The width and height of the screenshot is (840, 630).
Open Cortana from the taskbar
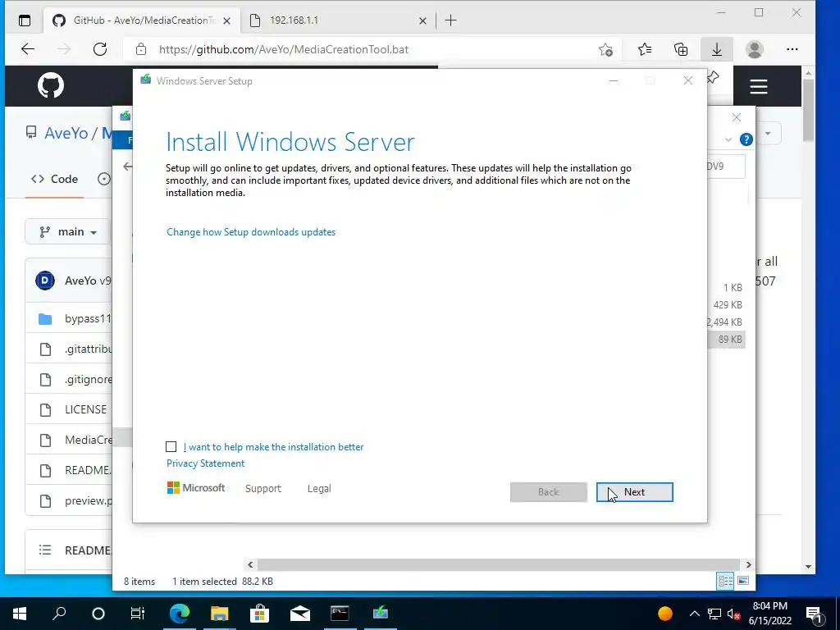click(x=98, y=614)
